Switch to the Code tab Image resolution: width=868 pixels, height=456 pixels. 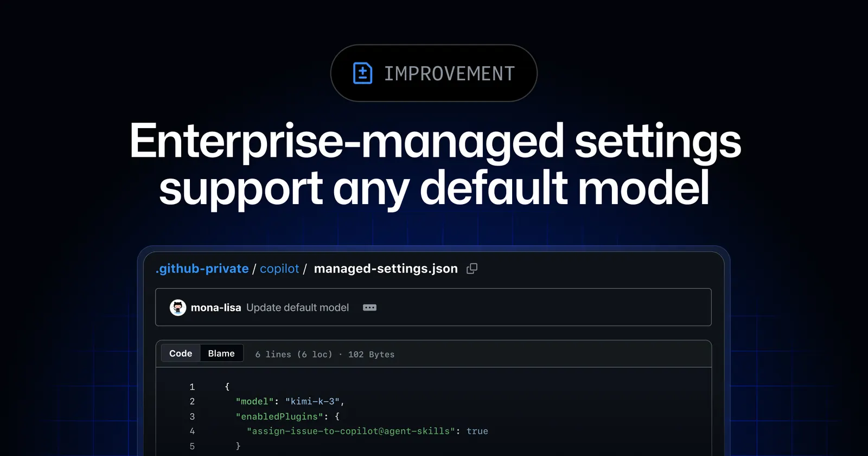tap(181, 353)
